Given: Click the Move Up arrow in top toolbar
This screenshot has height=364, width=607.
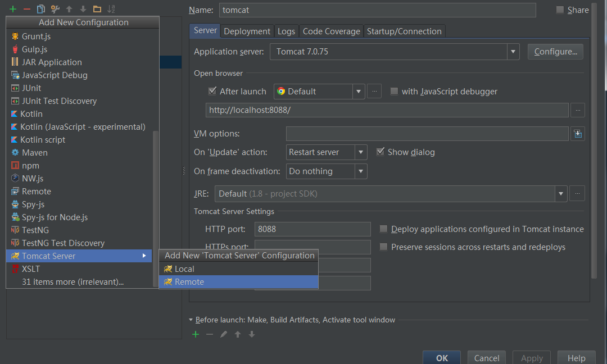Looking at the screenshot, I should click(x=69, y=9).
